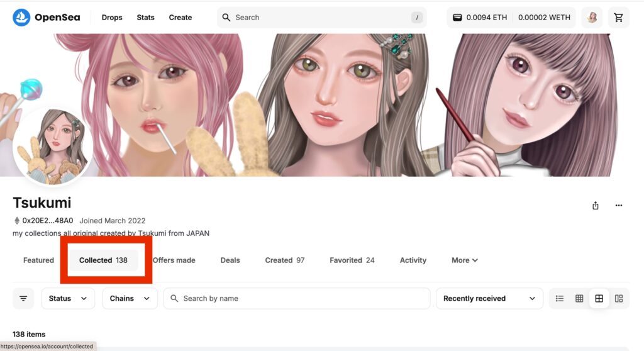Screen dimensions: 644x351
Task: Open the filter sidebar icon
Action: 23,298
